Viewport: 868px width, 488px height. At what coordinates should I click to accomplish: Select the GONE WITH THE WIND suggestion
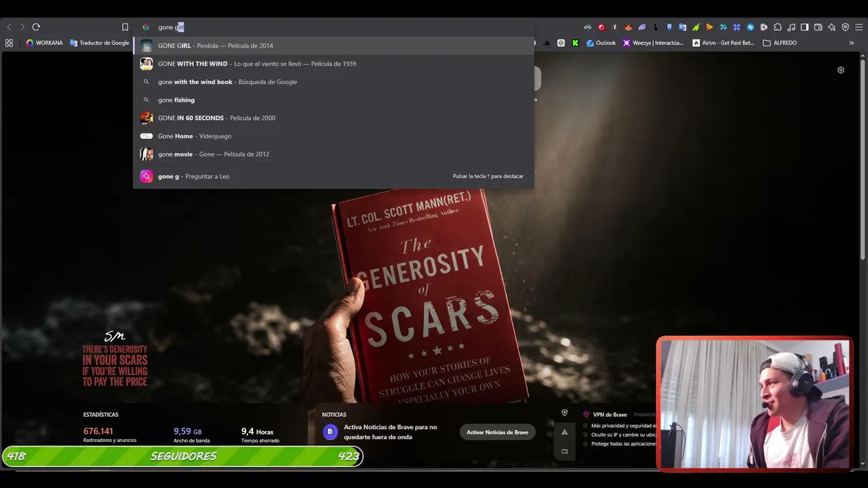334,64
